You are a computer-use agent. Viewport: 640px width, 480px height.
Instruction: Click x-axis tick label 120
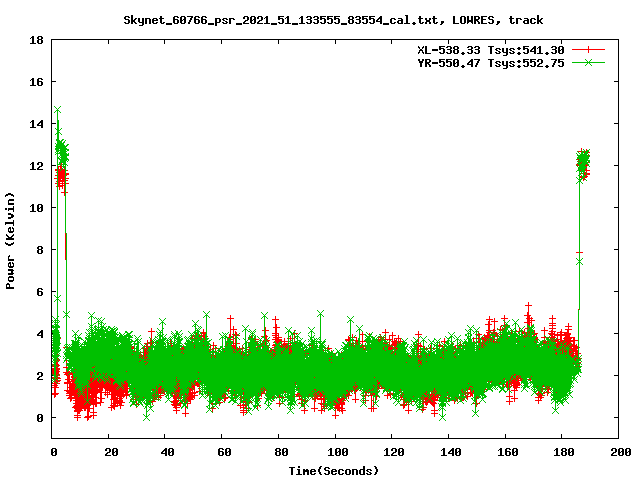(394, 452)
